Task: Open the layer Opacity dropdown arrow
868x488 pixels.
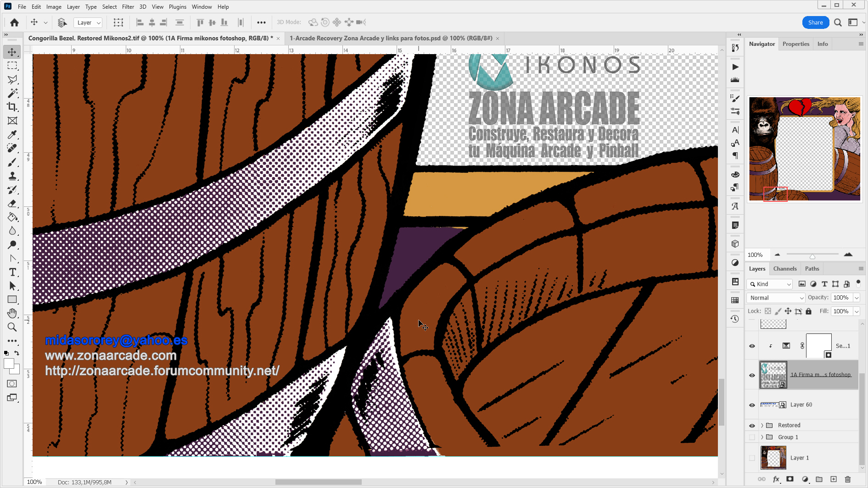Action: pyautogui.click(x=857, y=298)
